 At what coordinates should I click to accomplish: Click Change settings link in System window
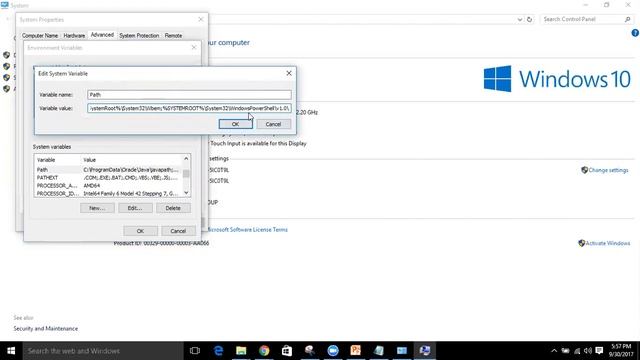click(608, 170)
